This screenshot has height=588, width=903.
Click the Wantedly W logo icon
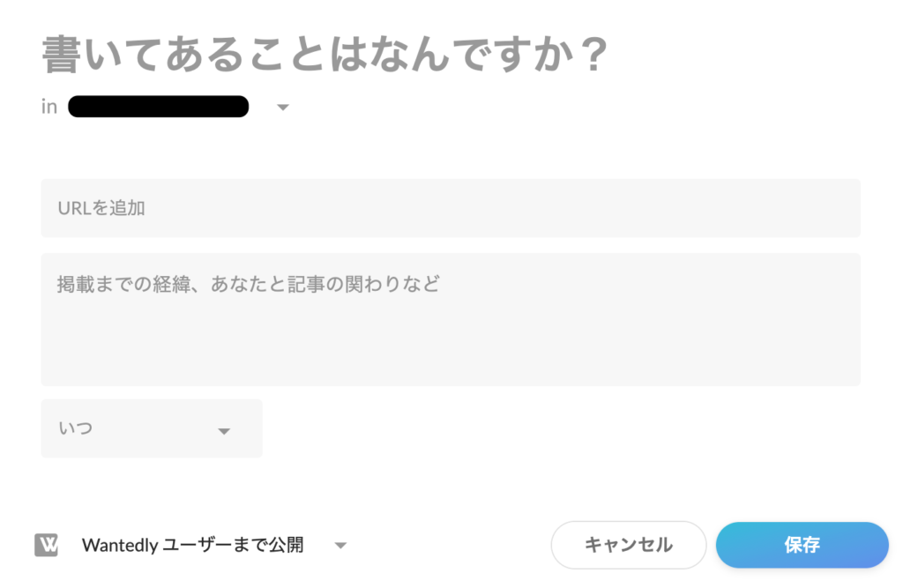[x=46, y=544]
